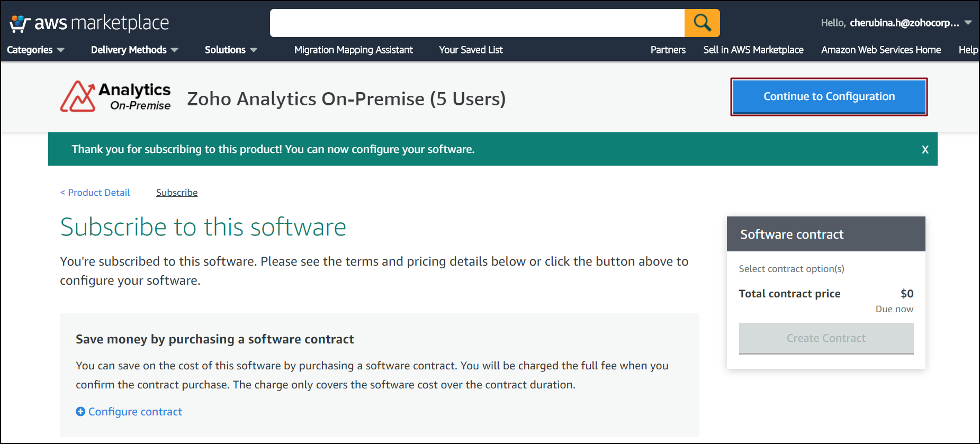Image resolution: width=980 pixels, height=444 pixels.
Task: Go back to Product Detail
Action: click(x=95, y=193)
